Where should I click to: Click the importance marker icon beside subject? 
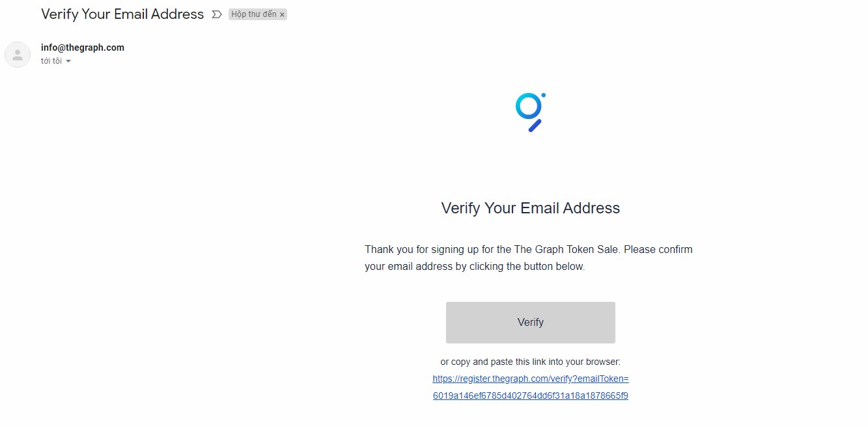pos(217,14)
